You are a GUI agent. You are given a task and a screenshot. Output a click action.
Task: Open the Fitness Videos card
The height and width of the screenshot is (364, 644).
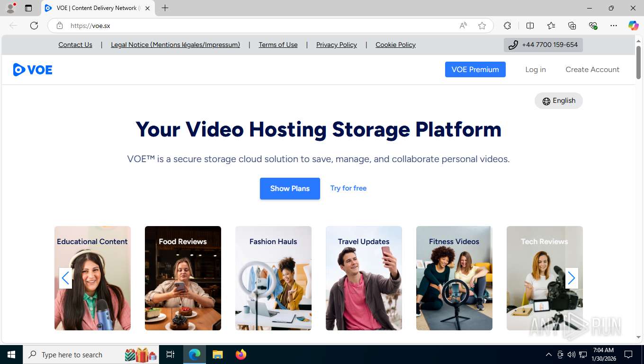coord(454,278)
